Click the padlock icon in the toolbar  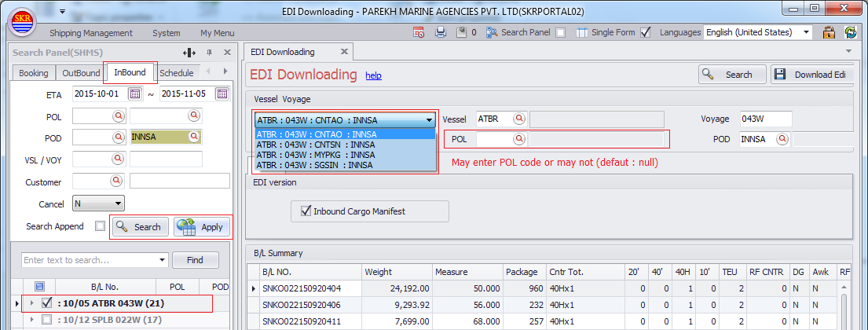[x=830, y=32]
